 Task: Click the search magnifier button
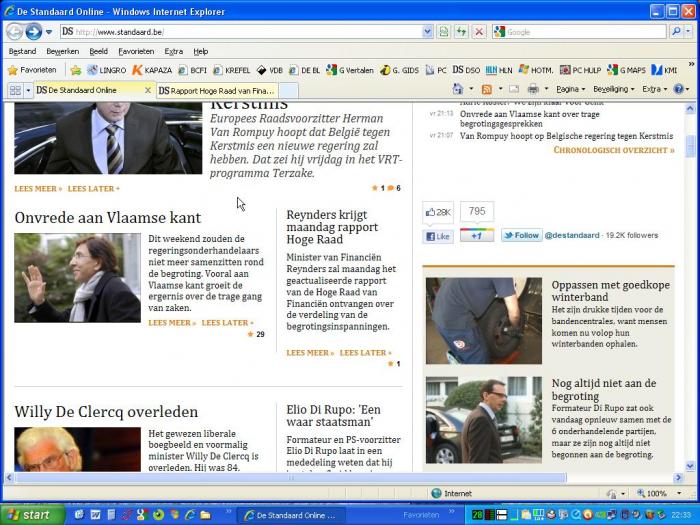pyautogui.click(x=676, y=32)
